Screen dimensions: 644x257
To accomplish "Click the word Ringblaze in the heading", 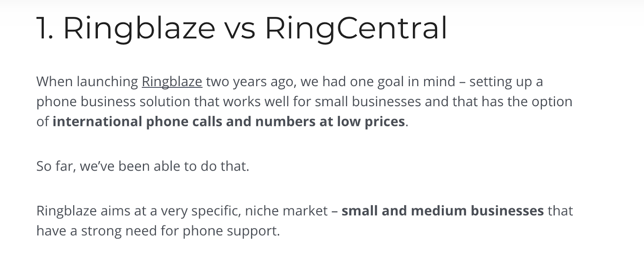I will [139, 28].
